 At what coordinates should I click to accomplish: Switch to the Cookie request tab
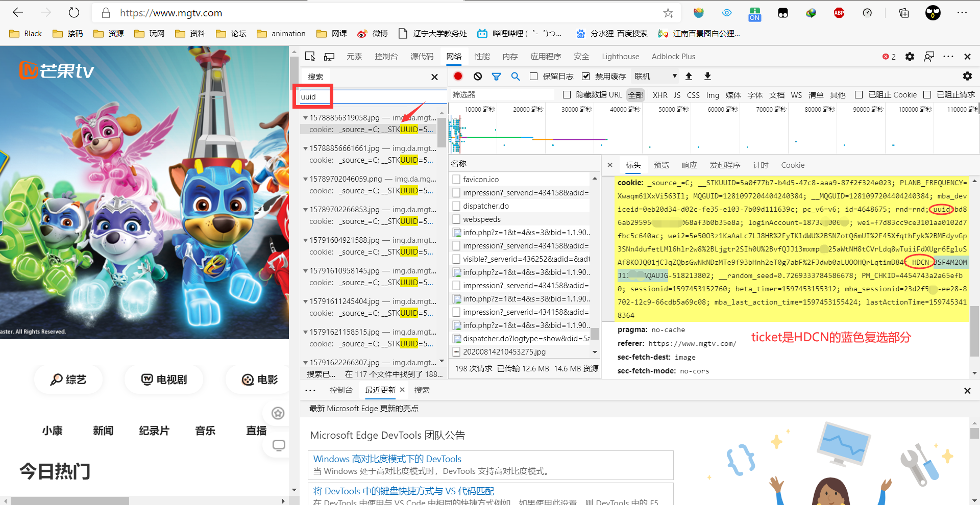pos(793,165)
